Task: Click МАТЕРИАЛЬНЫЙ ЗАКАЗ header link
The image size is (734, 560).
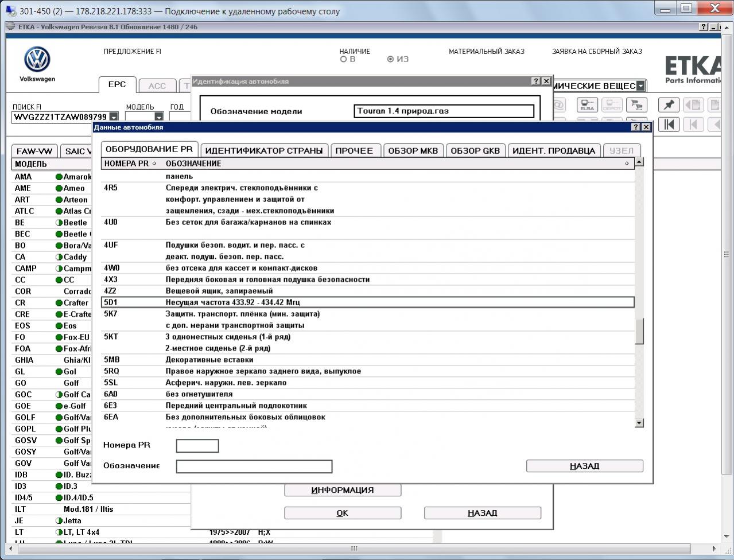Action: pyautogui.click(x=487, y=52)
